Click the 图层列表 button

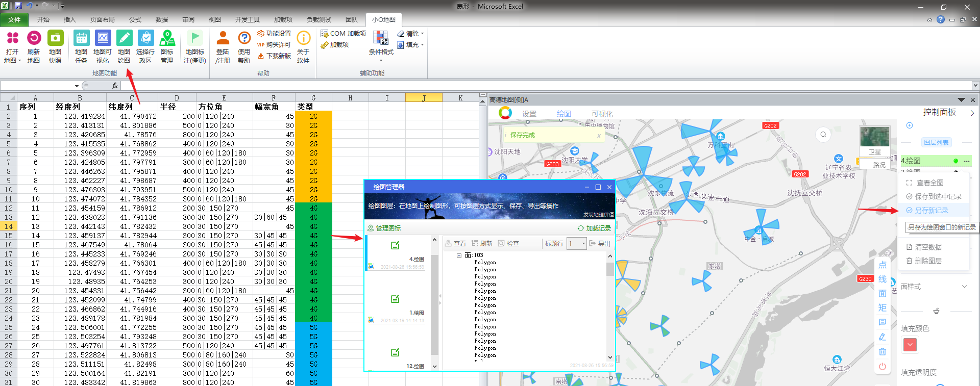(x=936, y=143)
